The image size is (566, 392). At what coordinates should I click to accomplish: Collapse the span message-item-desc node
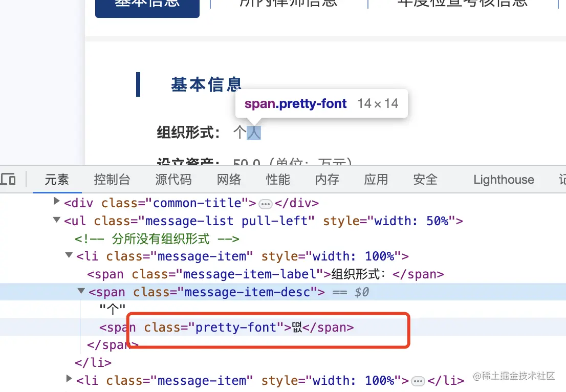click(x=81, y=291)
